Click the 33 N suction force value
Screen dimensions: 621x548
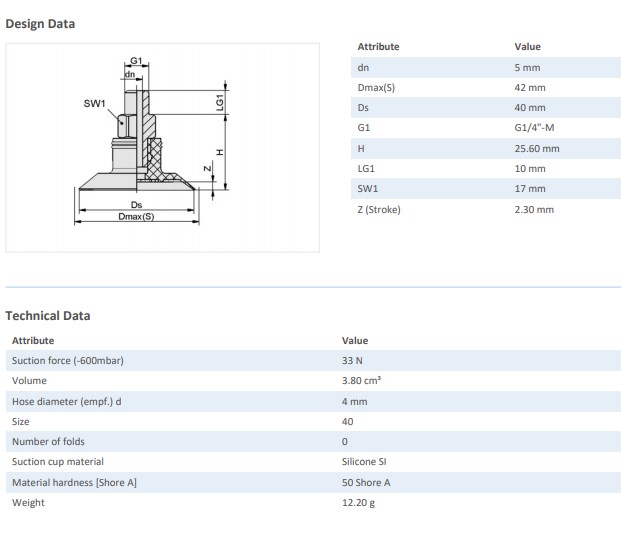[x=353, y=360]
